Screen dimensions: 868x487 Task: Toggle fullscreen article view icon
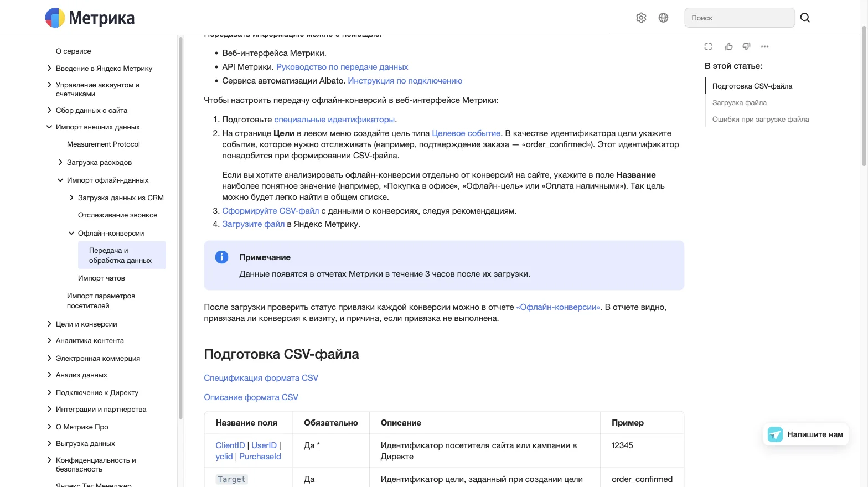pos(708,46)
